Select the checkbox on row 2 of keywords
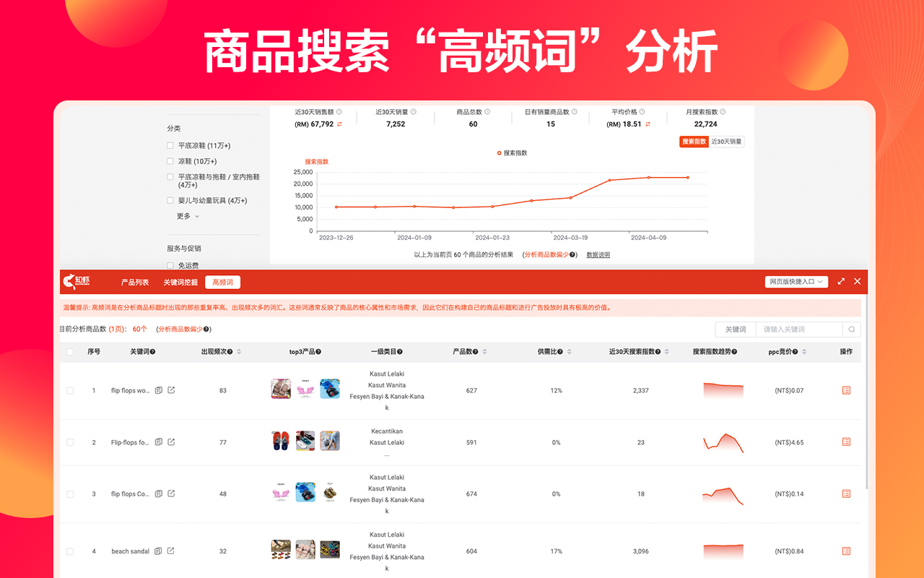Viewport: 924px width, 578px height. (70, 441)
